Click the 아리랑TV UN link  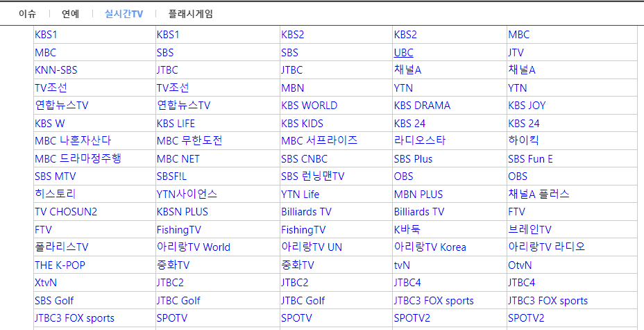tap(312, 247)
